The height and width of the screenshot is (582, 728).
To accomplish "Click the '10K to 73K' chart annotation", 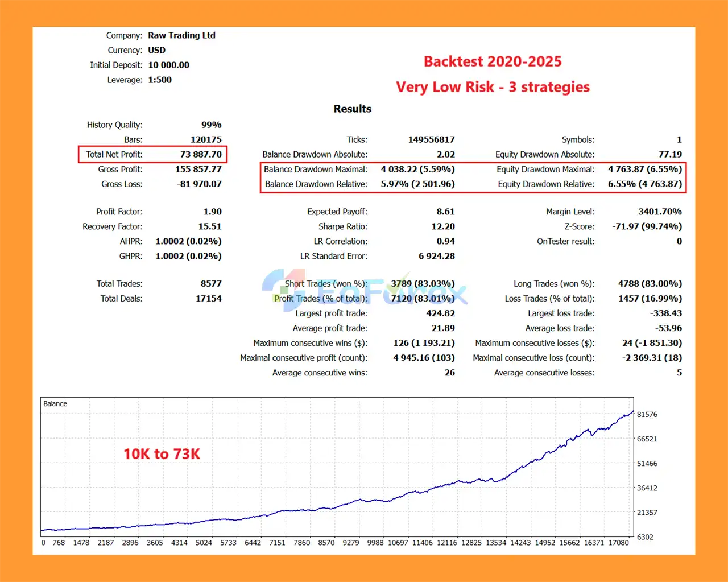I will tap(162, 454).
